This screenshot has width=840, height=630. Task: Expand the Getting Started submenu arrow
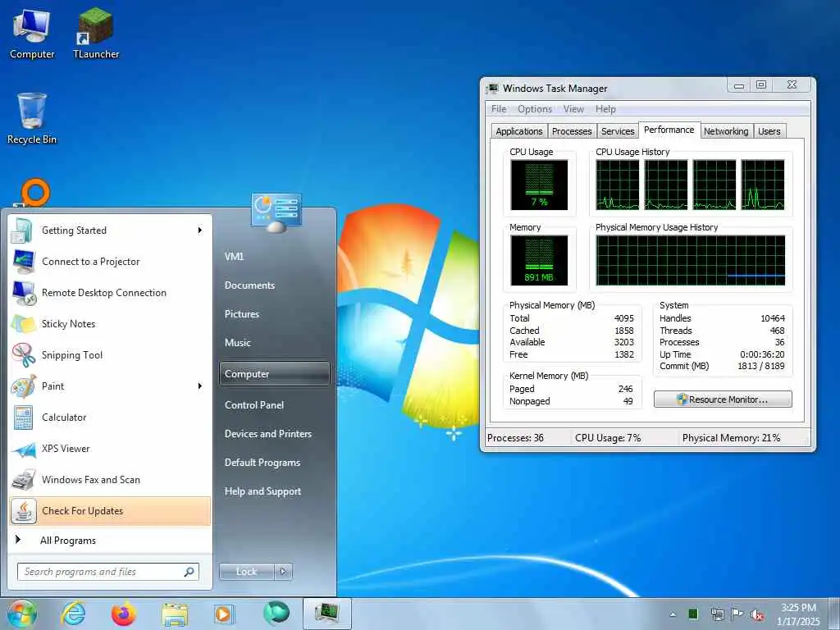coord(200,231)
